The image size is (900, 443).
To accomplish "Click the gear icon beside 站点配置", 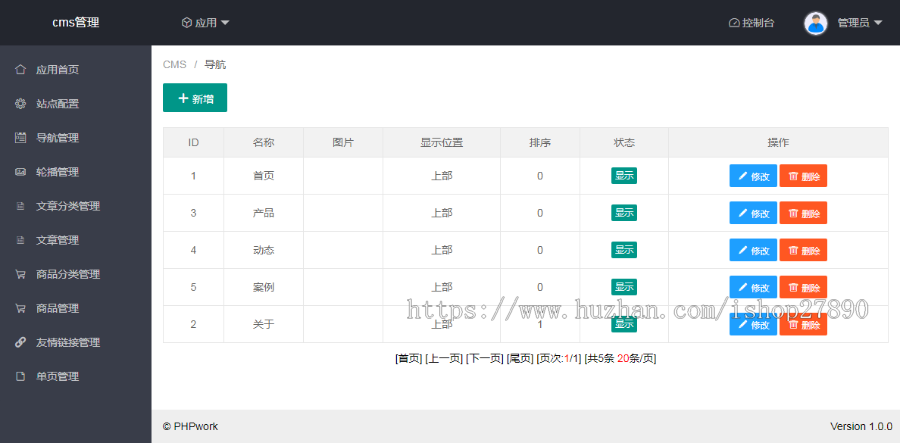I will 21,104.
